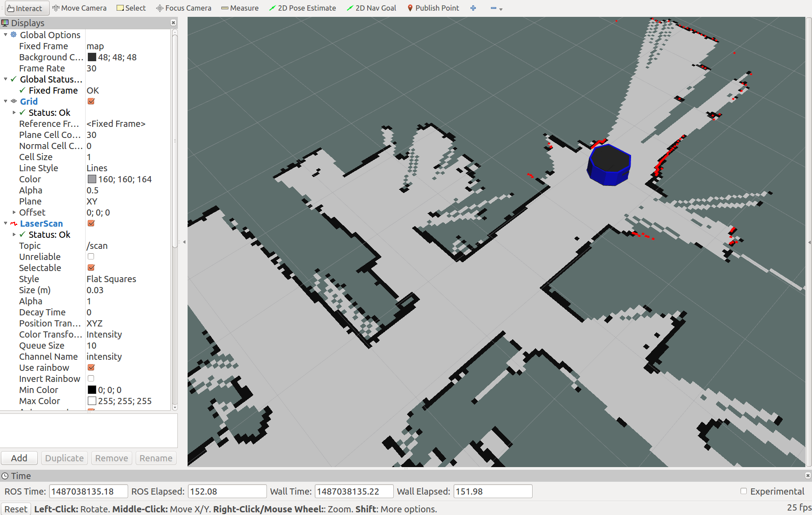Click the Global Status checkmark icon
The width and height of the screenshot is (812, 515).
point(14,79)
